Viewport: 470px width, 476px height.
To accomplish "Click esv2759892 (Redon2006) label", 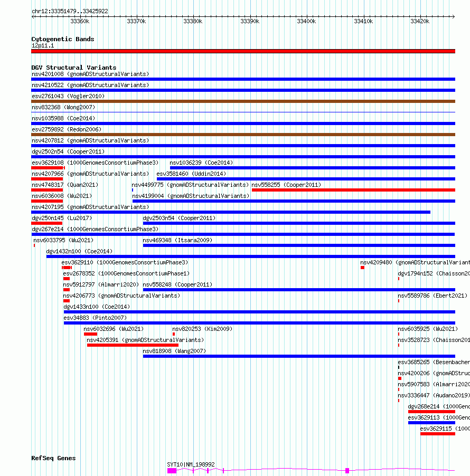I will 67,130.
